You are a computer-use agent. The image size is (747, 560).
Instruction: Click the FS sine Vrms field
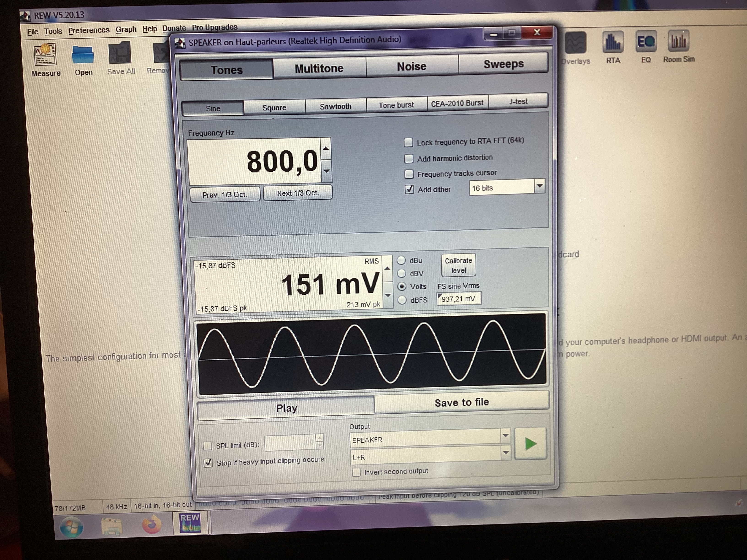[459, 299]
